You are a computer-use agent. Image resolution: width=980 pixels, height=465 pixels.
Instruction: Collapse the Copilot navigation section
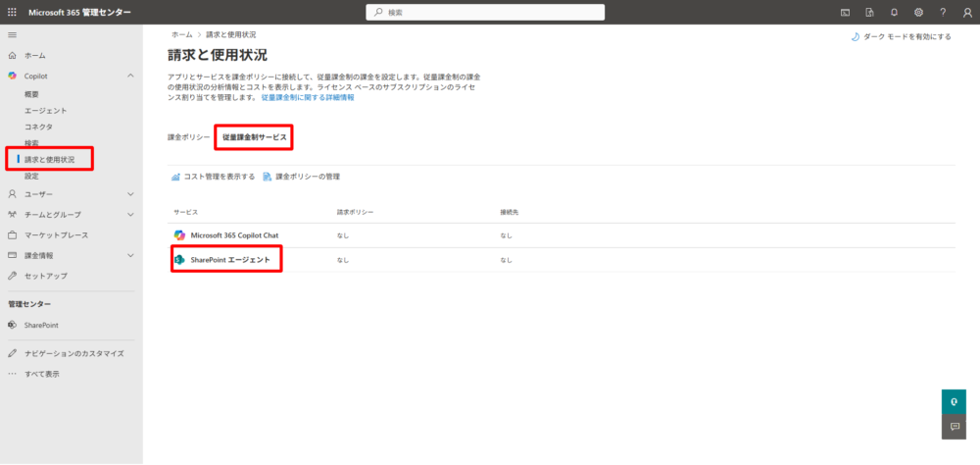tap(130, 76)
